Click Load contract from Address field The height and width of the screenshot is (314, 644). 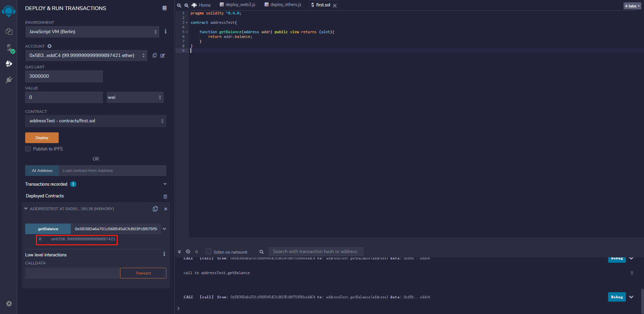click(112, 171)
